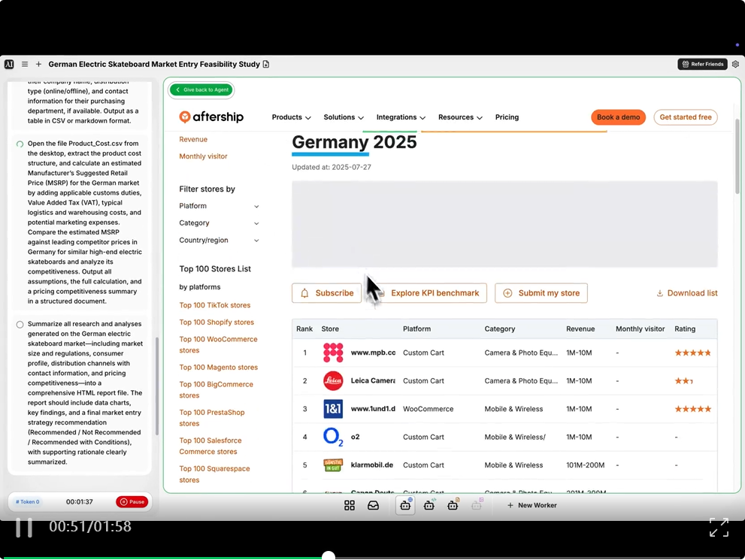Click the Leica Camera store logo

pyautogui.click(x=333, y=381)
